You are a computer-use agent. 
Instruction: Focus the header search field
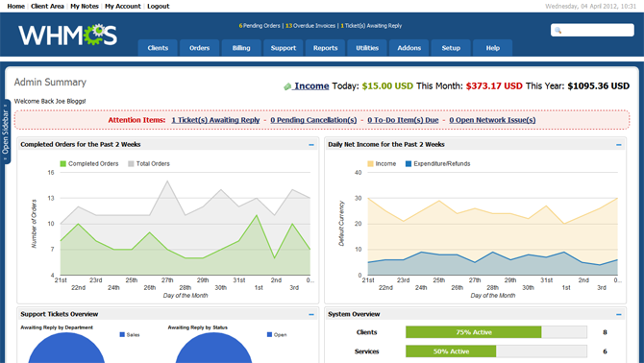592,30
